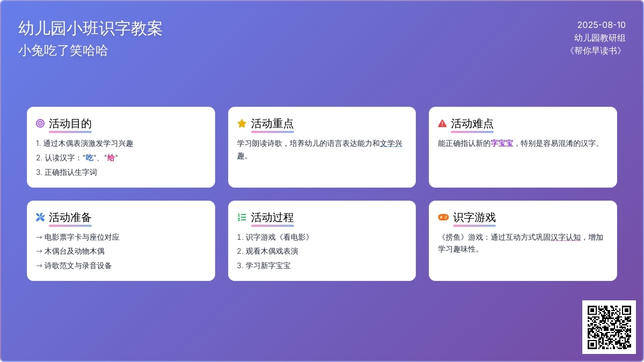Image resolution: width=644 pixels, height=362 pixels.
Task: Click the heading 活动过程
Action: click(x=272, y=218)
